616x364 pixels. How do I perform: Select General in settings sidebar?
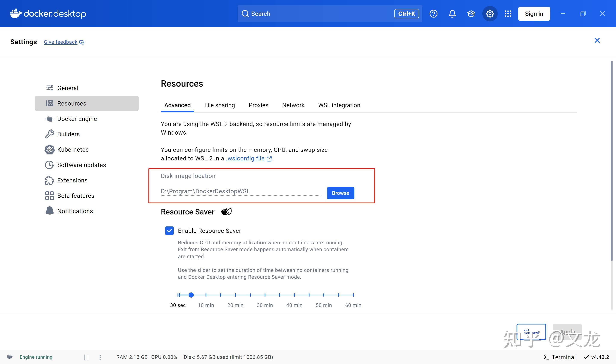(87, 88)
